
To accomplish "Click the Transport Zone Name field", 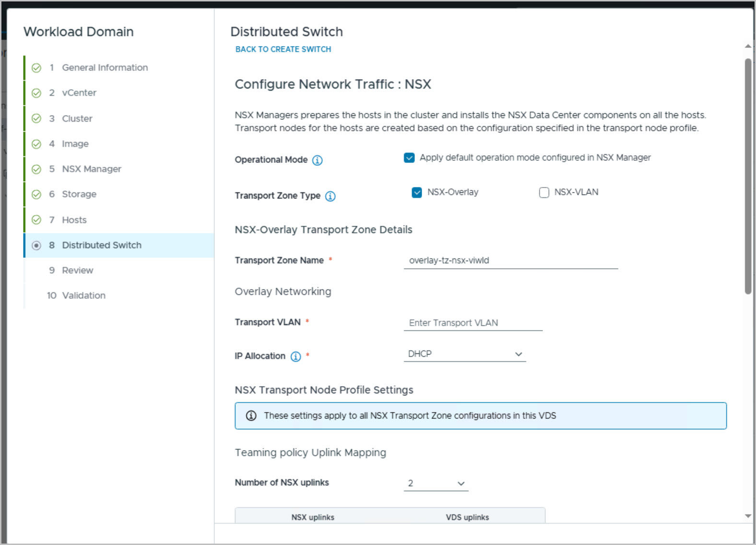I will 511,260.
